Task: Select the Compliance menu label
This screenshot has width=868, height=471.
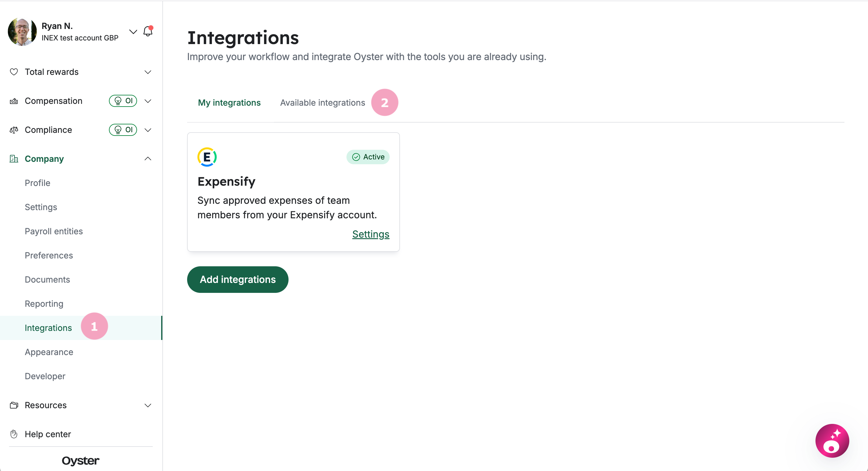Action: tap(48, 130)
